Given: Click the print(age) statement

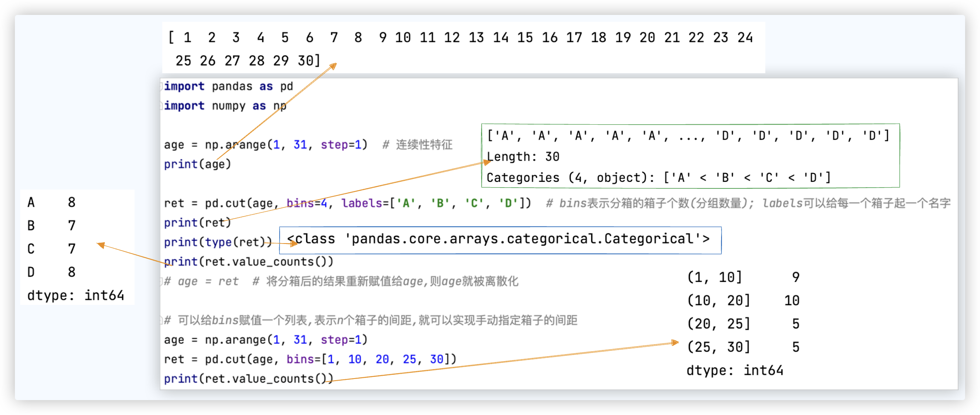Looking at the screenshot, I should click(197, 164).
